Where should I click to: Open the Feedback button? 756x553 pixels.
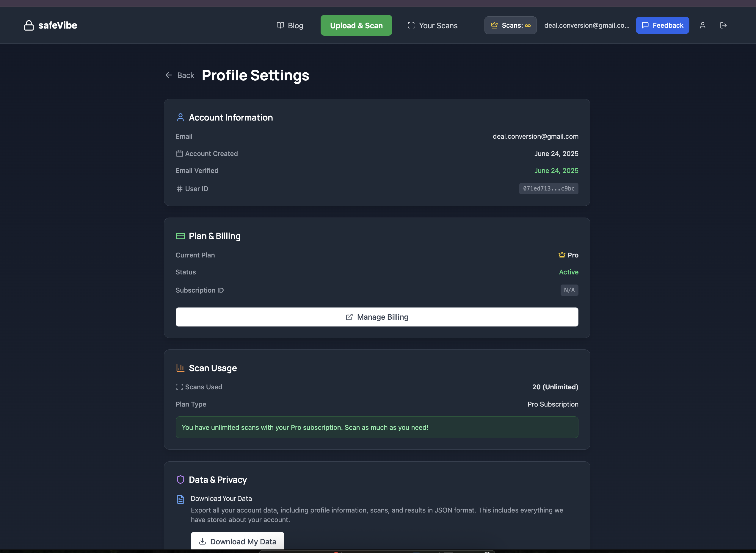pyautogui.click(x=662, y=25)
